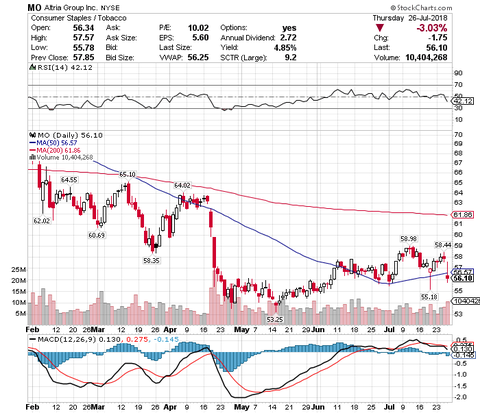Click the -3.03% percent change
The width and height of the screenshot is (480, 413).
pos(432,28)
